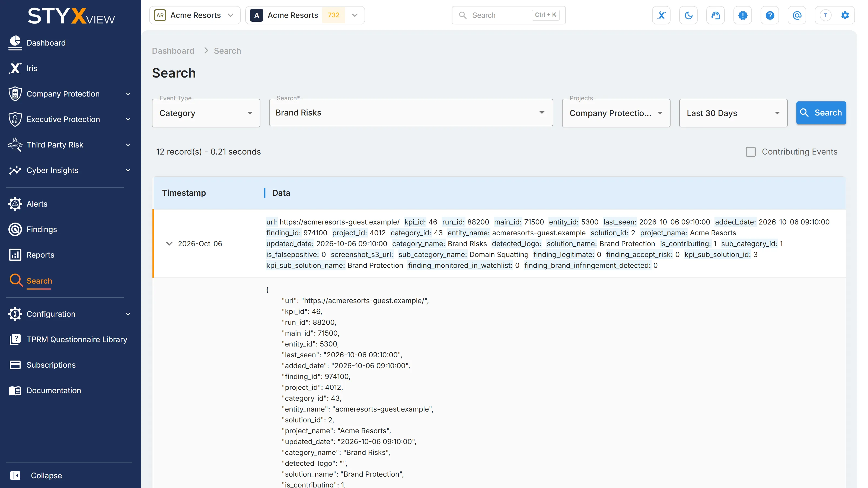868x488 pixels.
Task: Click the Subscriptions card icon
Action: pos(15,365)
